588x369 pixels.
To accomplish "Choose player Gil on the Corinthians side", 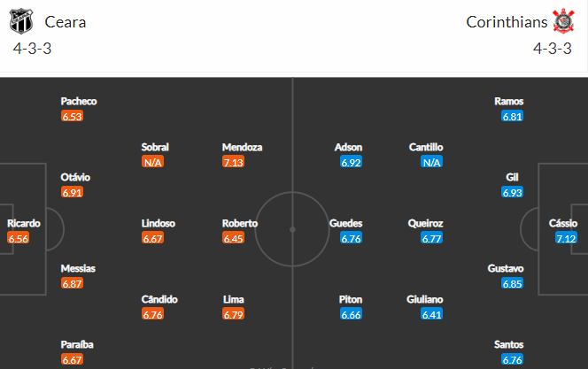I will click(512, 177).
